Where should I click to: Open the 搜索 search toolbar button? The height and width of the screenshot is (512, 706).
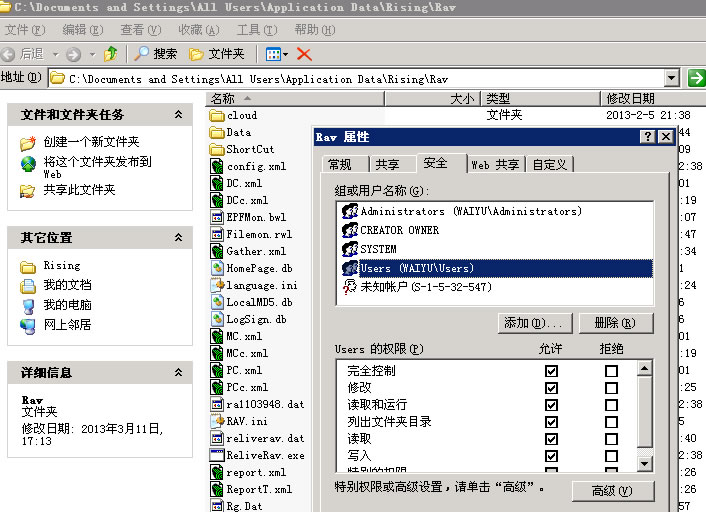(156, 54)
